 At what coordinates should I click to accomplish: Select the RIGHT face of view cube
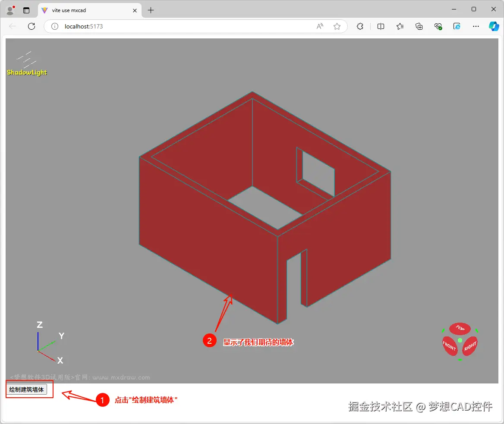(470, 346)
